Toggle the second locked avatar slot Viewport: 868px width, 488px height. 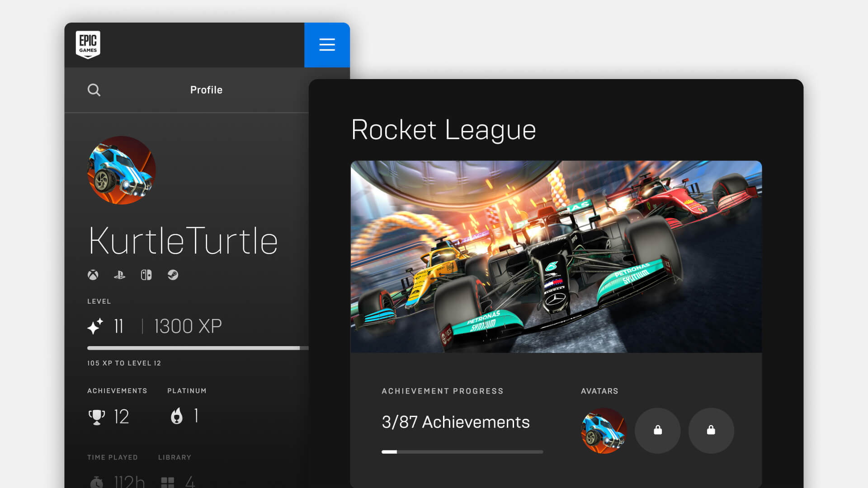(x=710, y=430)
